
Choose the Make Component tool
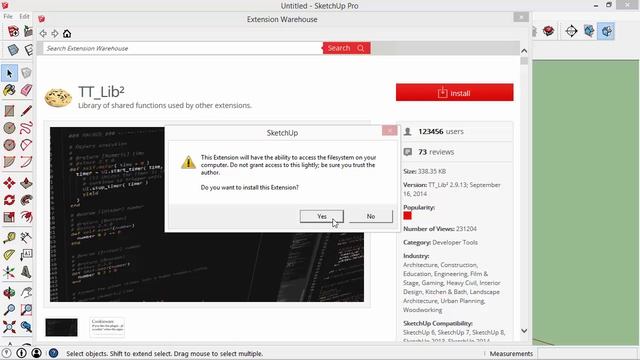(x=26, y=73)
